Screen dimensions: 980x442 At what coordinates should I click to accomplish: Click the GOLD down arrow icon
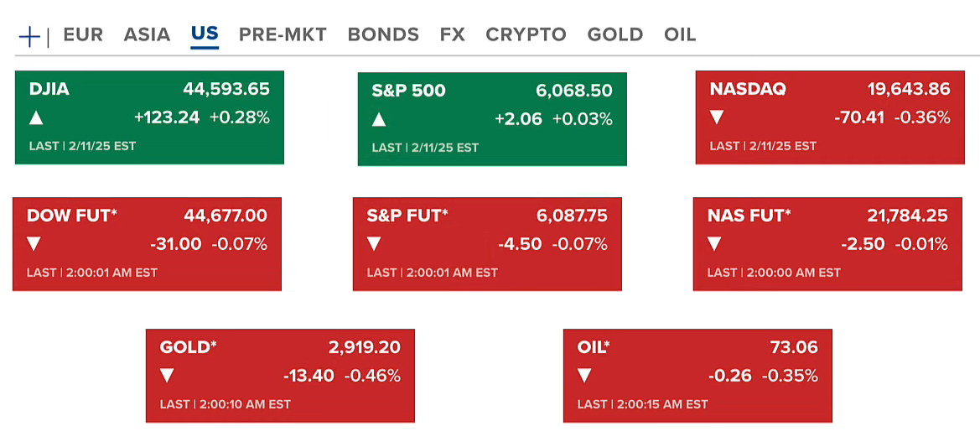tap(167, 376)
